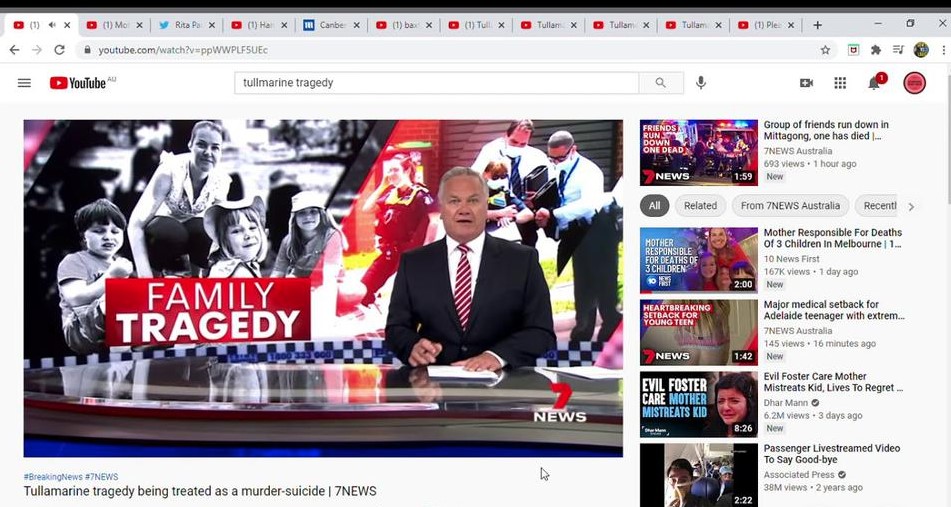Open a new browser tab

[x=818, y=25]
